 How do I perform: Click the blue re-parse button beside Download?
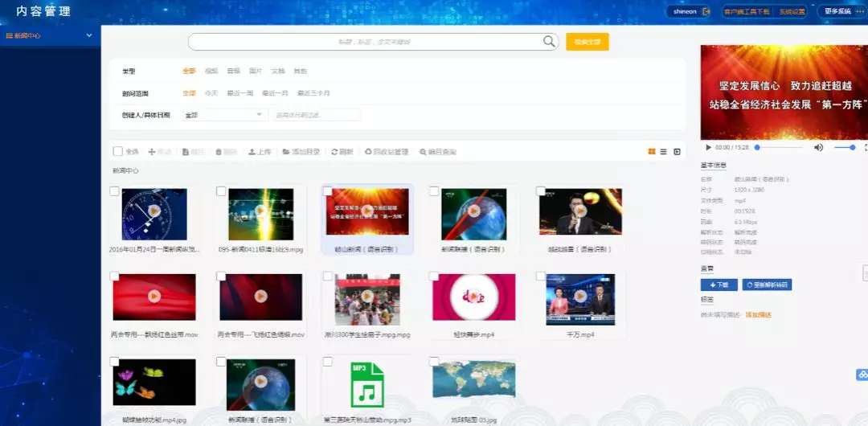click(x=768, y=285)
